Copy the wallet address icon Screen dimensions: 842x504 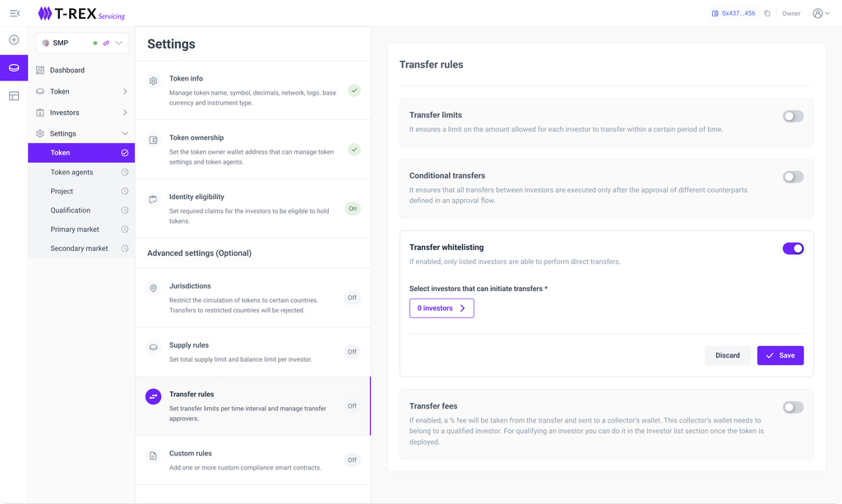click(767, 13)
